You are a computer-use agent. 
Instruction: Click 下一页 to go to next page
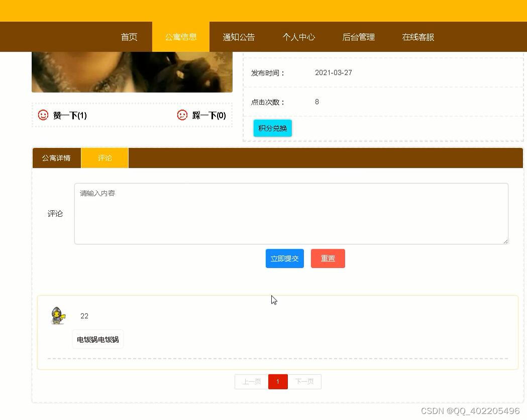point(304,381)
